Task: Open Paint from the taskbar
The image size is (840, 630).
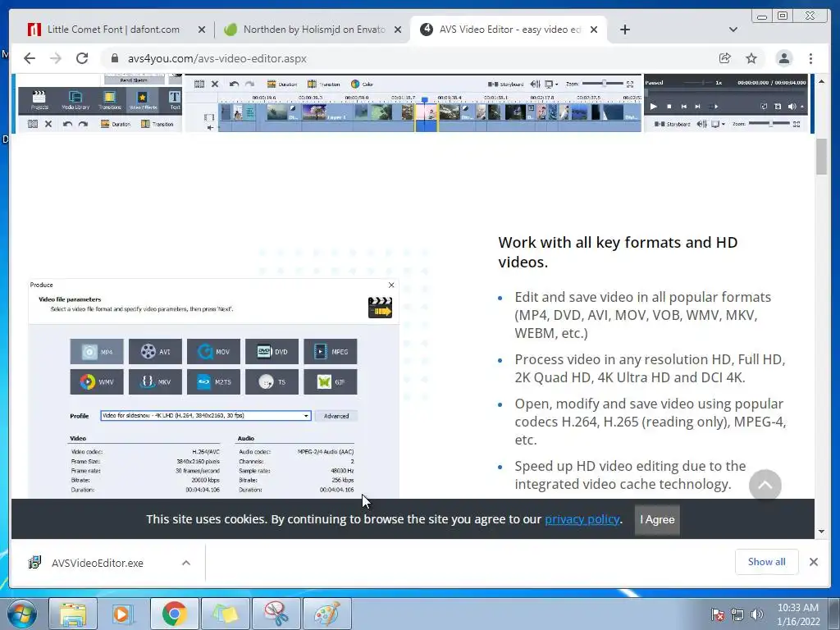Action: pos(326,614)
